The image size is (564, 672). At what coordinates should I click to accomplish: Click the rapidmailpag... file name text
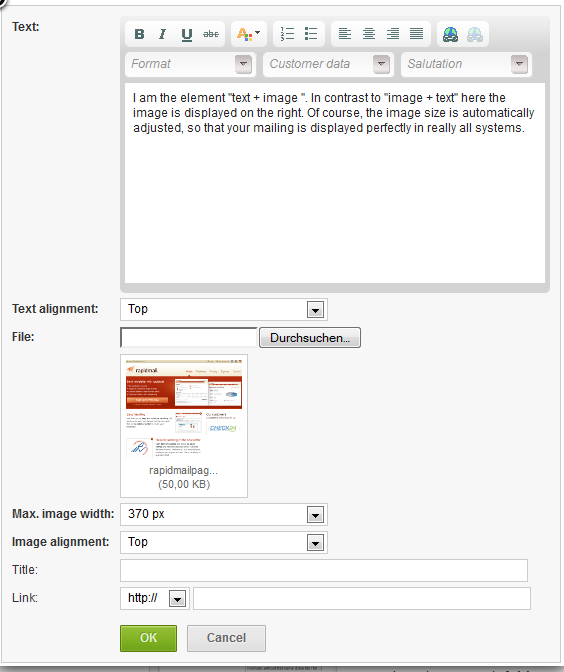pos(183,471)
